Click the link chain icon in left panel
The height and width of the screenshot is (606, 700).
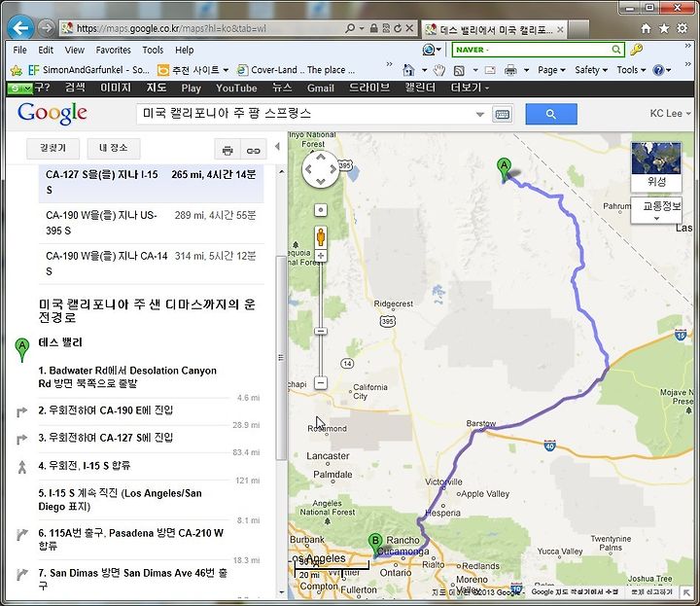tap(253, 150)
